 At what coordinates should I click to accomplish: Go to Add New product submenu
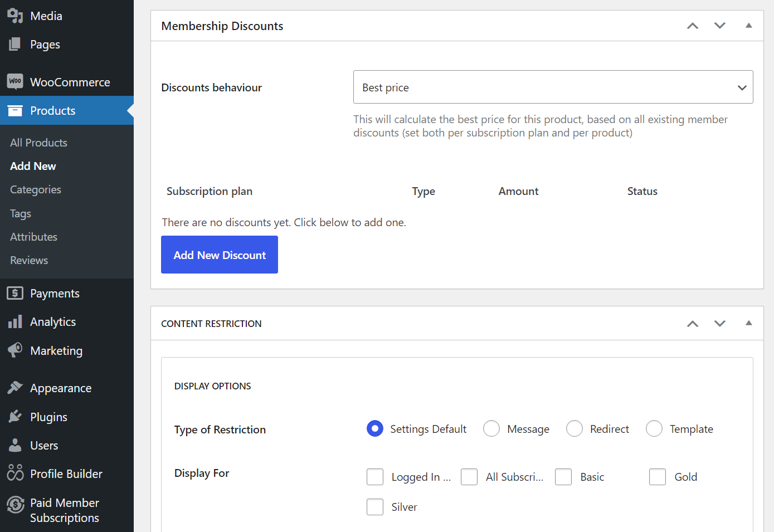point(33,166)
